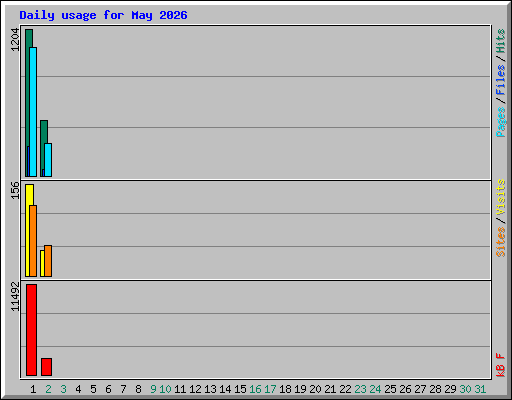
Task: Click the day 1 orange sites bar
Action: coord(33,241)
